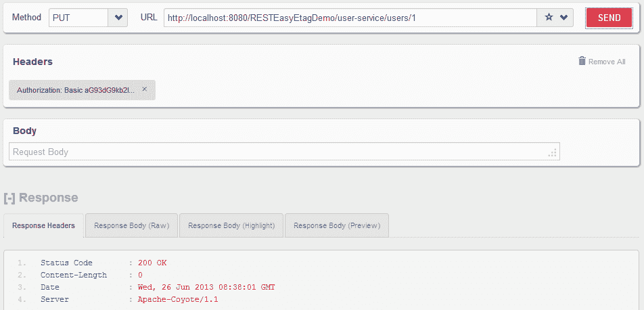Click the Response heading text
The width and height of the screenshot is (644, 310).
(49, 198)
